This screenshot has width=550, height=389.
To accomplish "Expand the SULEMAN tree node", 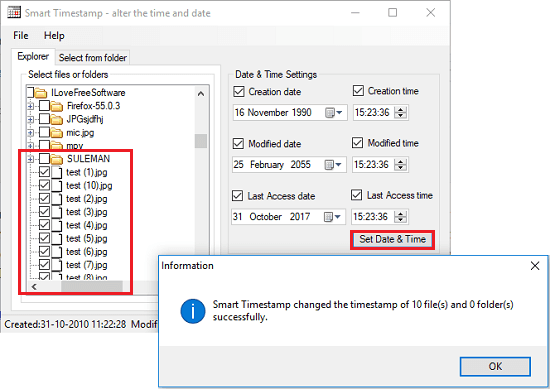I will pyautogui.click(x=31, y=159).
